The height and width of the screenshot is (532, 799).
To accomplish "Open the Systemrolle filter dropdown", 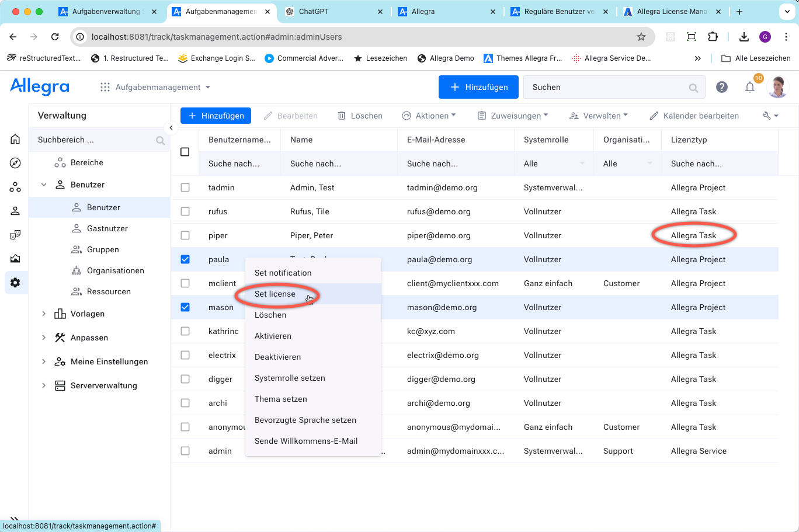I will [553, 164].
